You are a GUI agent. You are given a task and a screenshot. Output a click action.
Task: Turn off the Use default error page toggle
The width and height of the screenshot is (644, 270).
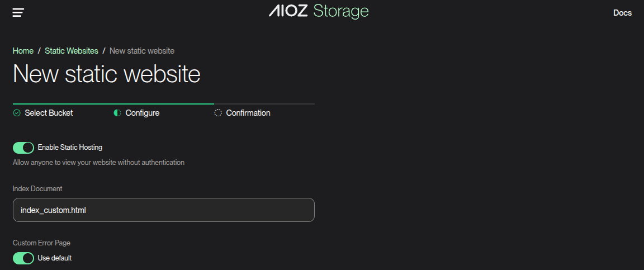[x=23, y=258]
